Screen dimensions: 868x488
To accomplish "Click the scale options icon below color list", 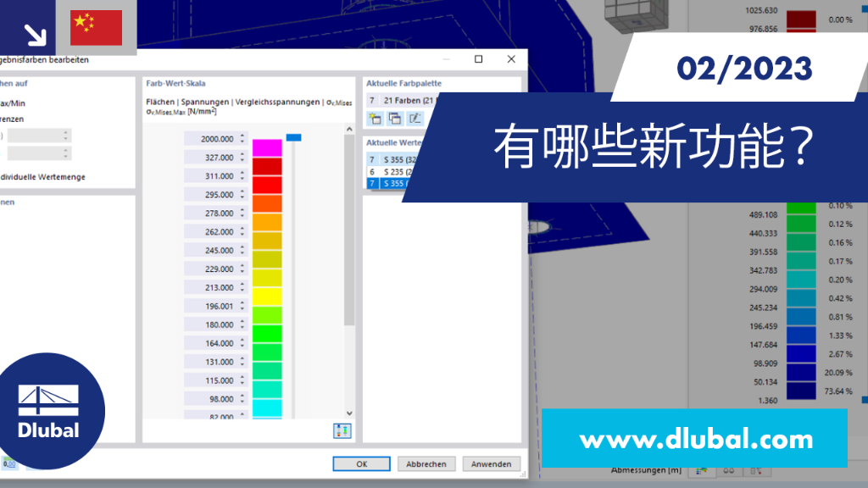I will coord(342,431).
